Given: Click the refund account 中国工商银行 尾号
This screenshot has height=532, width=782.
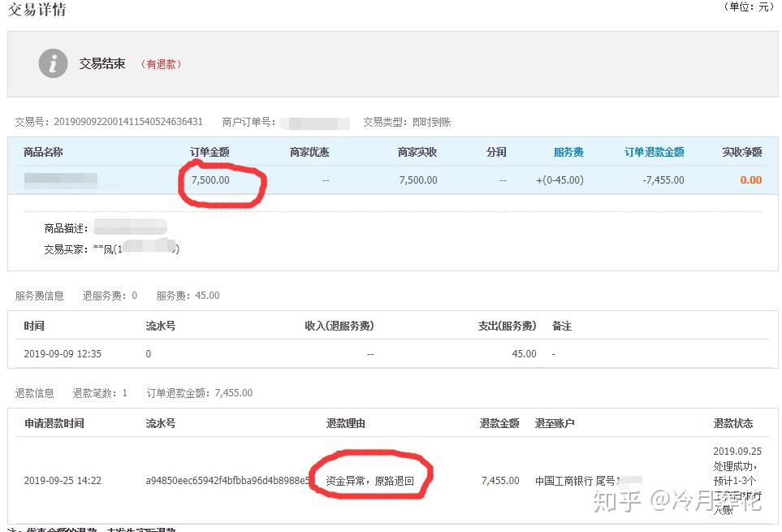Looking at the screenshot, I should pos(576,481).
